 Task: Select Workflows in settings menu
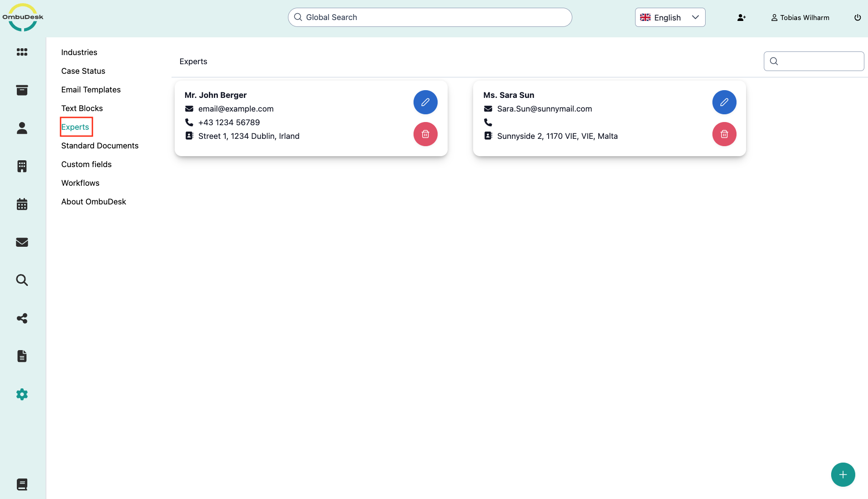[80, 183]
